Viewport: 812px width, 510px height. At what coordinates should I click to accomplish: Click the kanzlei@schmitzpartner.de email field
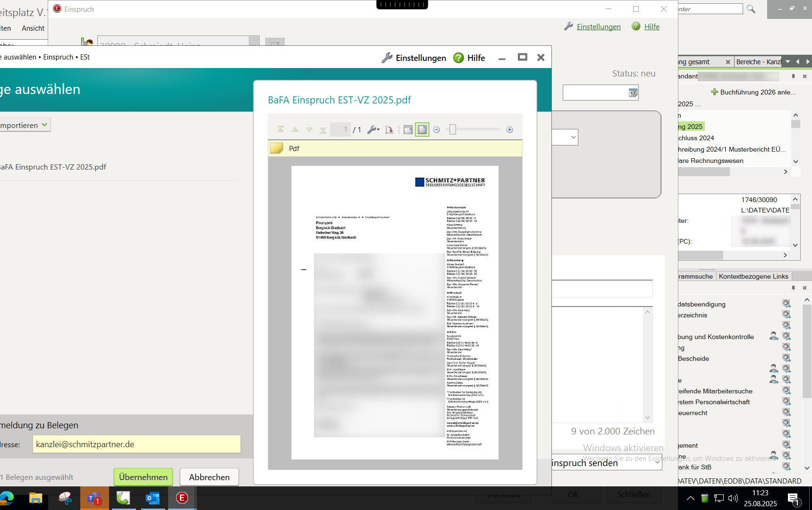[136, 444]
